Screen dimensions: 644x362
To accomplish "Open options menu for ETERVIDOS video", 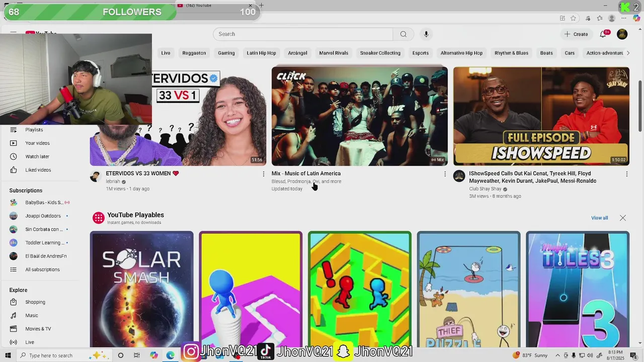I will click(263, 174).
